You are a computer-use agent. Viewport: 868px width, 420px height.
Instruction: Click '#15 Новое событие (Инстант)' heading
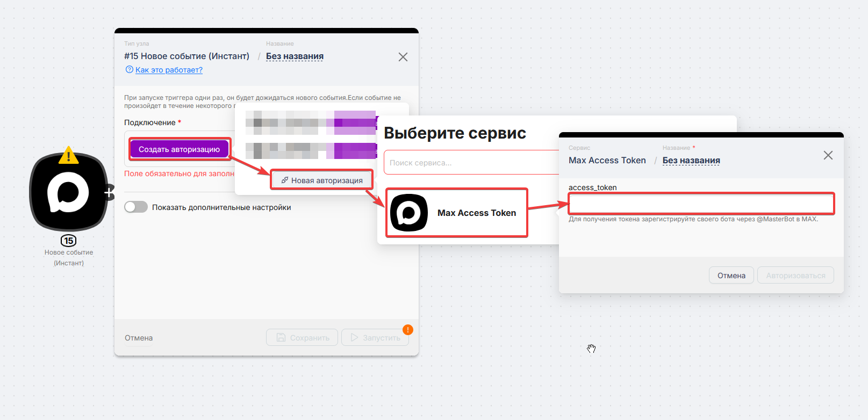(186, 56)
